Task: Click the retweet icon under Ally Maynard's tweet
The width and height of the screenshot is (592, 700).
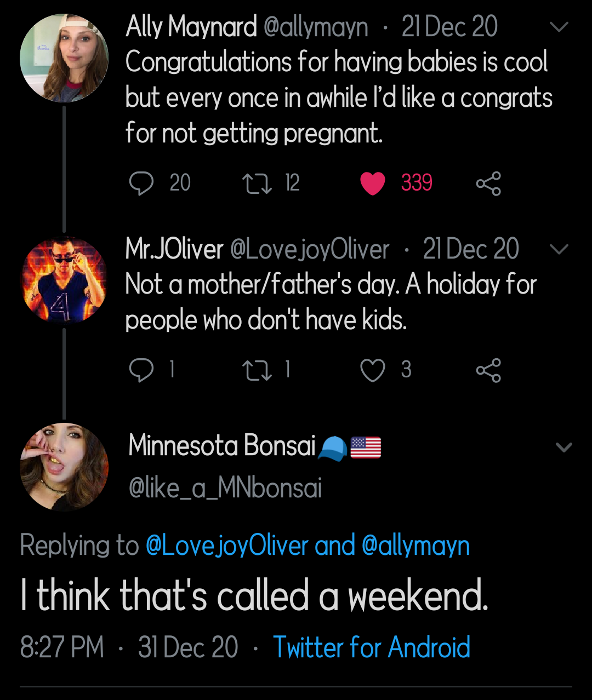Action: point(258,183)
